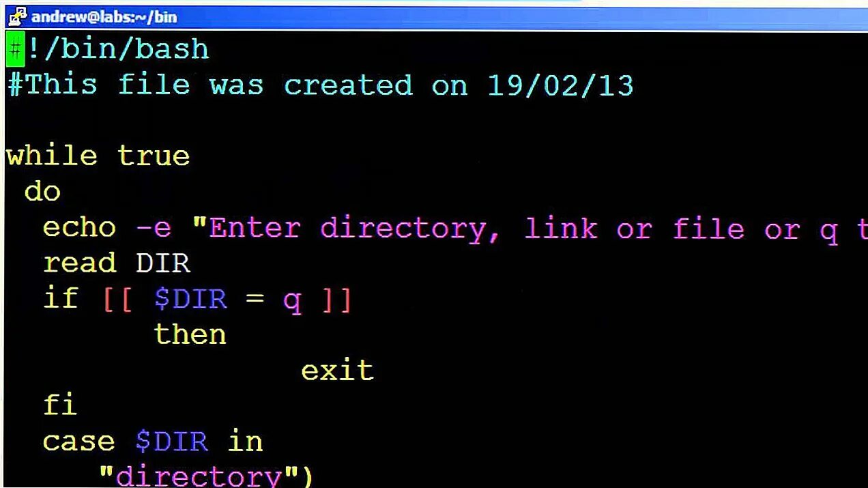
Task: Click the 'case' keyword
Action: pos(79,442)
